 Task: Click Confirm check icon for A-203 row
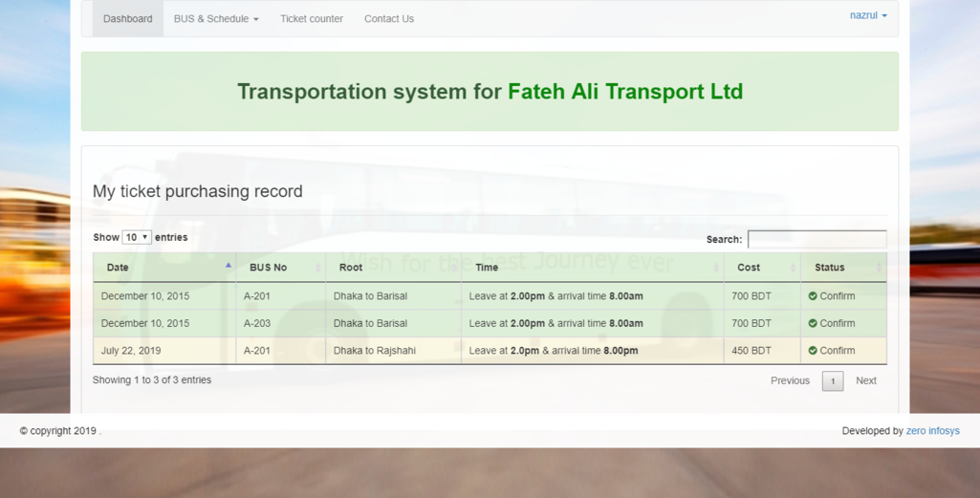click(x=813, y=323)
